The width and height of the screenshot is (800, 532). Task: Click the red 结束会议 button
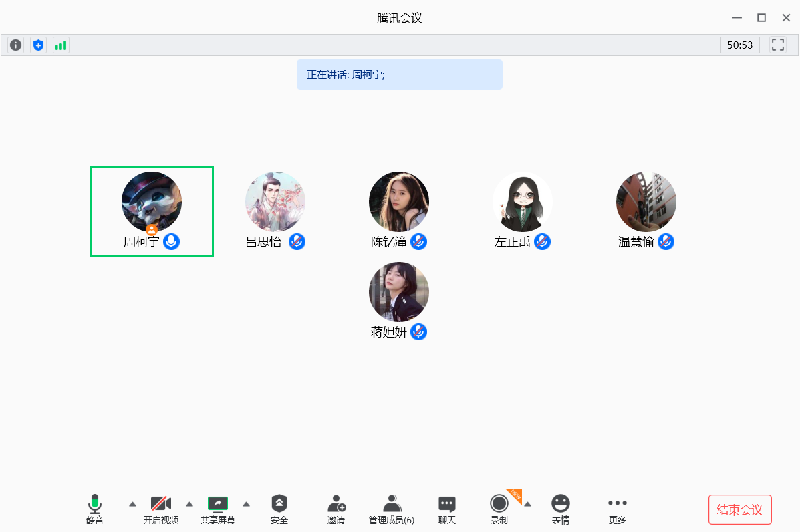[x=740, y=510]
